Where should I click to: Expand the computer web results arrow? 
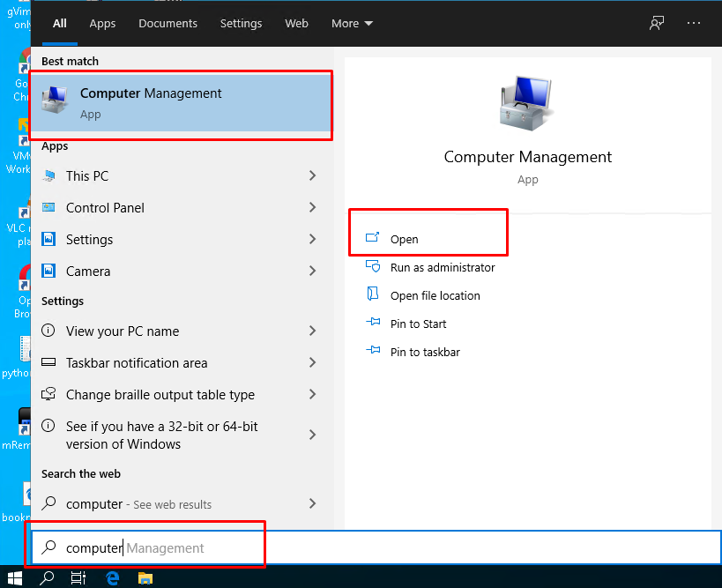(313, 503)
